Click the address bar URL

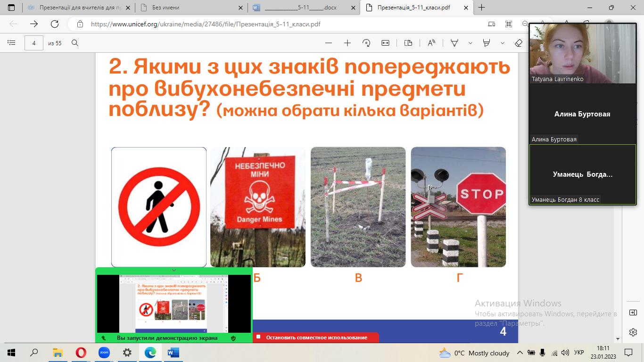point(206,24)
